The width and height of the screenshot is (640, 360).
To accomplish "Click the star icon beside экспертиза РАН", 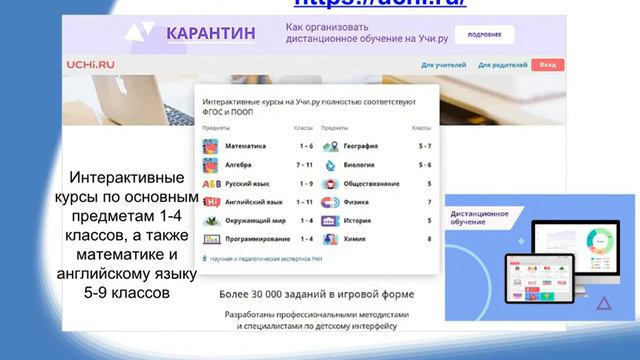I will tap(205, 258).
